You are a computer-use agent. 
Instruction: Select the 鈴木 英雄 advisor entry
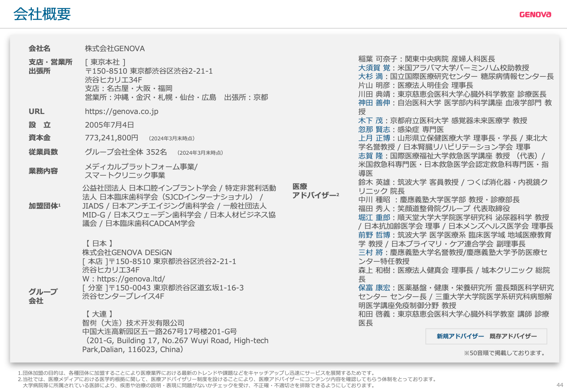point(453,187)
